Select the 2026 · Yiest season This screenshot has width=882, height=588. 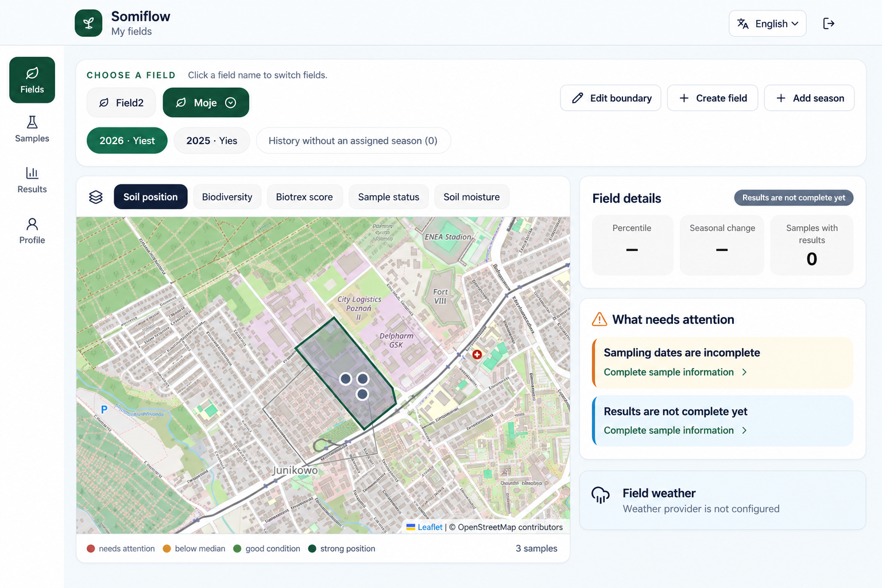click(x=127, y=141)
